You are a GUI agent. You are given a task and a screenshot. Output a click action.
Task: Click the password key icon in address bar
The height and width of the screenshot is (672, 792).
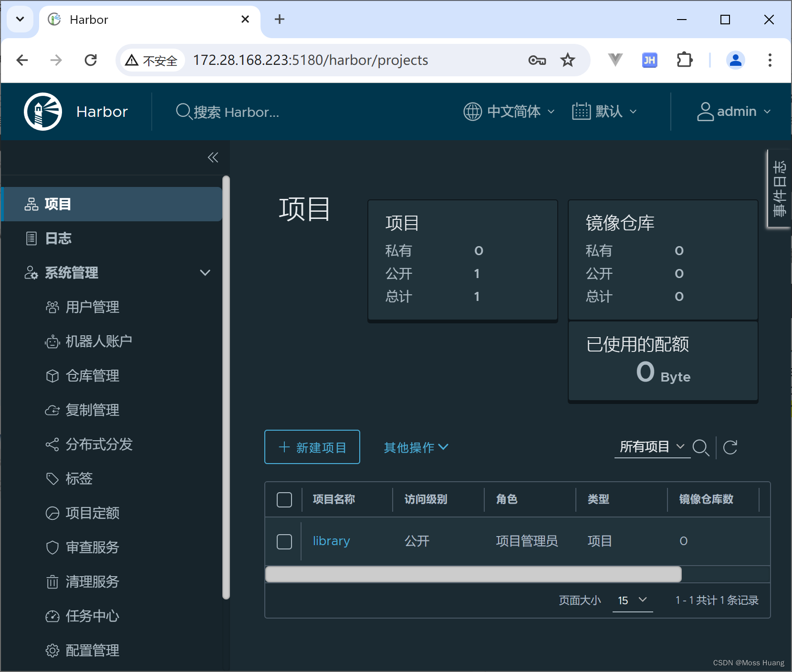(537, 60)
